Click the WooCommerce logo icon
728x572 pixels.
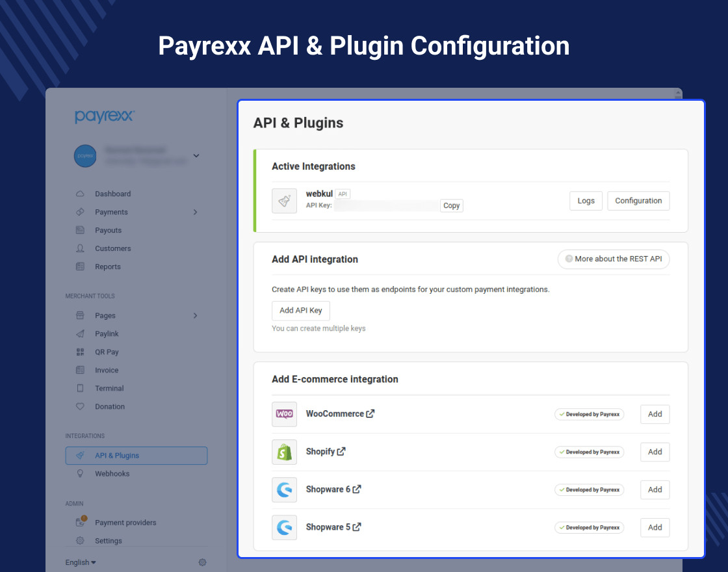click(x=284, y=413)
